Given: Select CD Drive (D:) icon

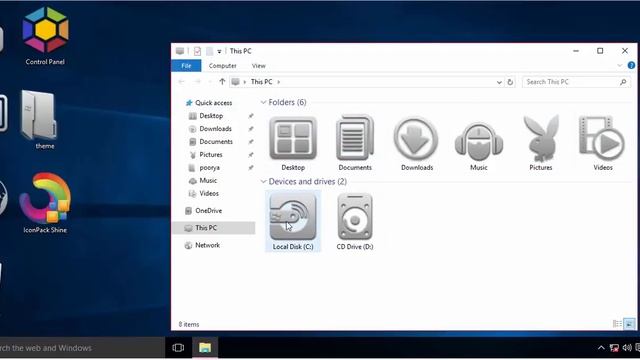Looking at the screenshot, I should pyautogui.click(x=355, y=221).
